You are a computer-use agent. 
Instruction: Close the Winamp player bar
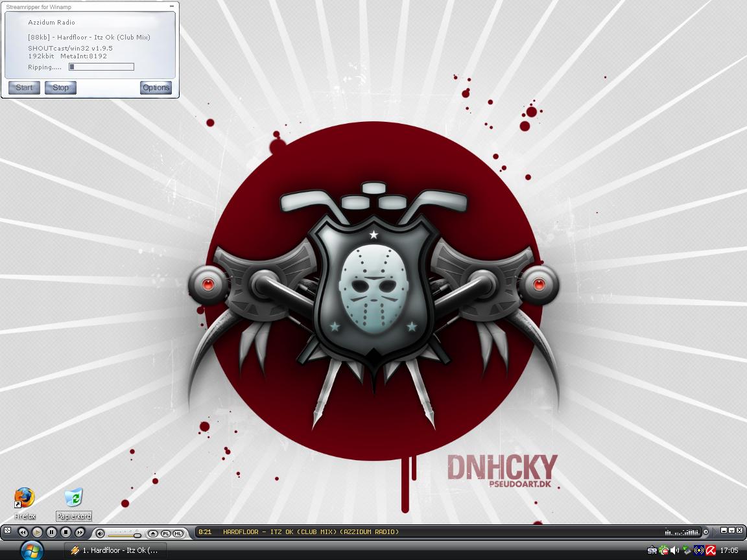tap(739, 530)
